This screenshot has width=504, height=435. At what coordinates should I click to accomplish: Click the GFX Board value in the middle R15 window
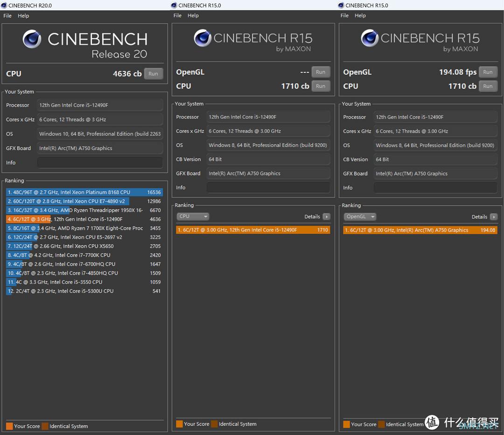pos(268,173)
